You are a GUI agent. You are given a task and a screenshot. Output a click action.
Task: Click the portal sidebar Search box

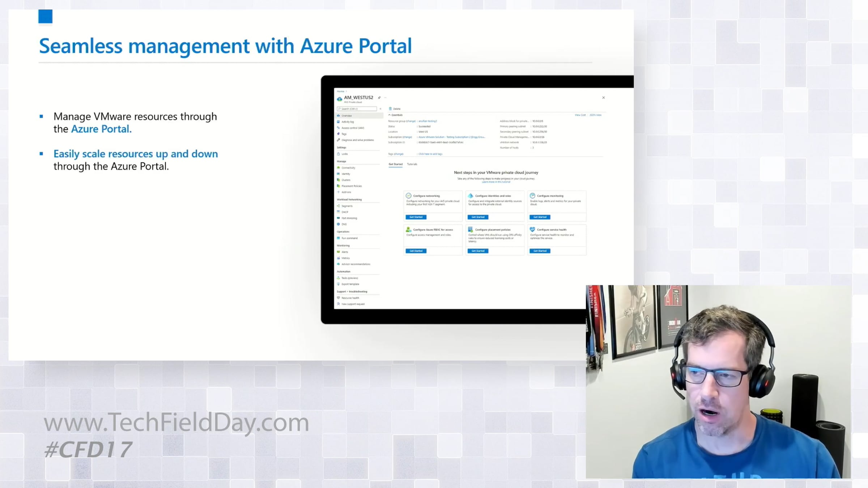click(357, 109)
